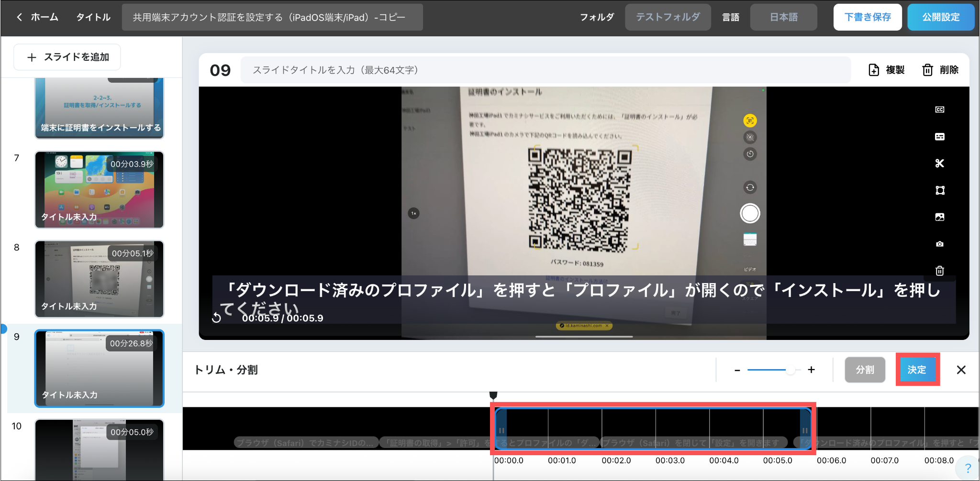This screenshot has width=980, height=481.
Task: Click the ホーム label
Action: point(45,17)
